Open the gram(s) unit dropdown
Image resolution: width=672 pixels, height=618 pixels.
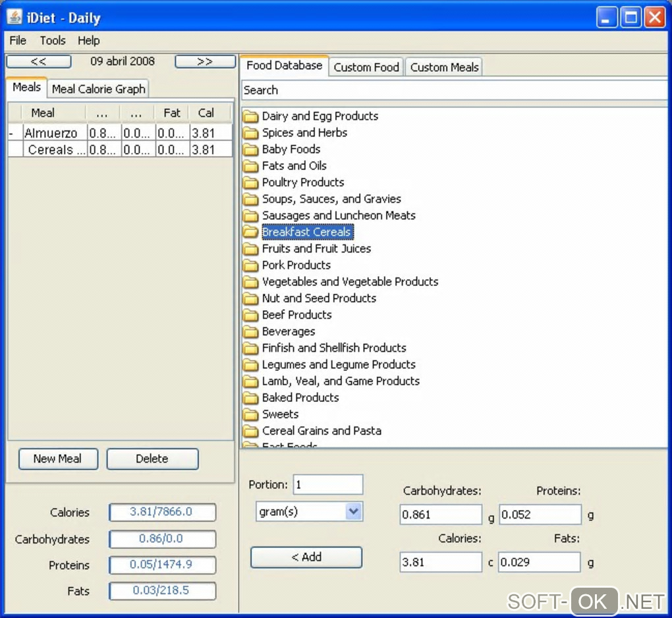(353, 511)
